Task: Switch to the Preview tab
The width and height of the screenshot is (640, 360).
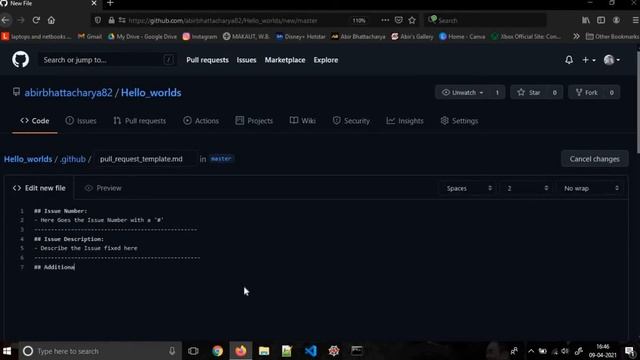Action: click(103, 188)
